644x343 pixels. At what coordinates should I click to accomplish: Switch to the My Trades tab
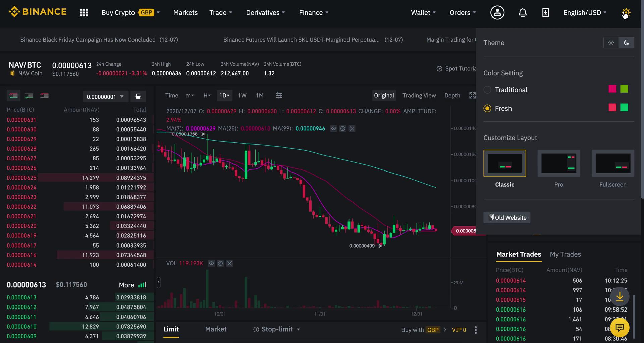(565, 254)
